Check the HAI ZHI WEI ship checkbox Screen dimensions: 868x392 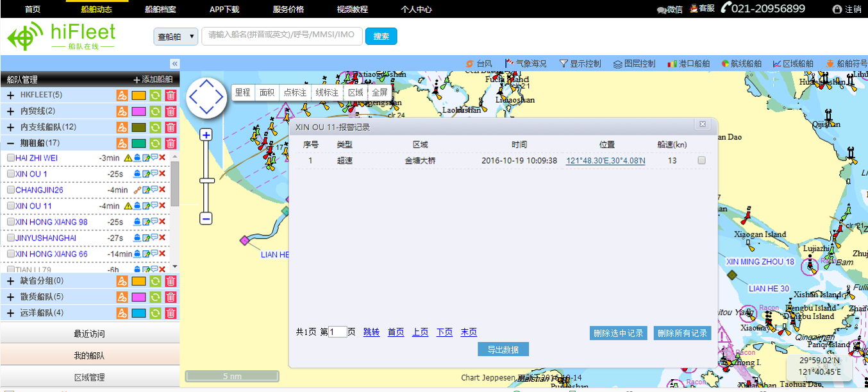(10, 158)
